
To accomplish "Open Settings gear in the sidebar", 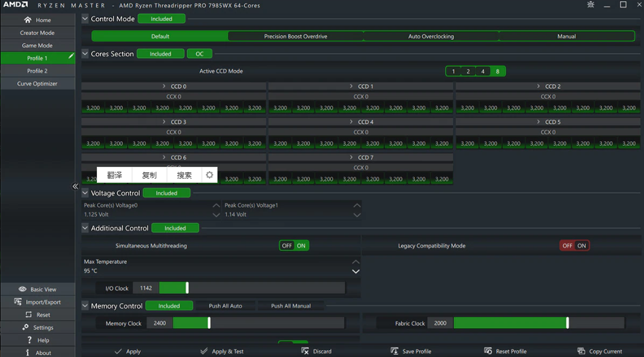I will (x=26, y=328).
